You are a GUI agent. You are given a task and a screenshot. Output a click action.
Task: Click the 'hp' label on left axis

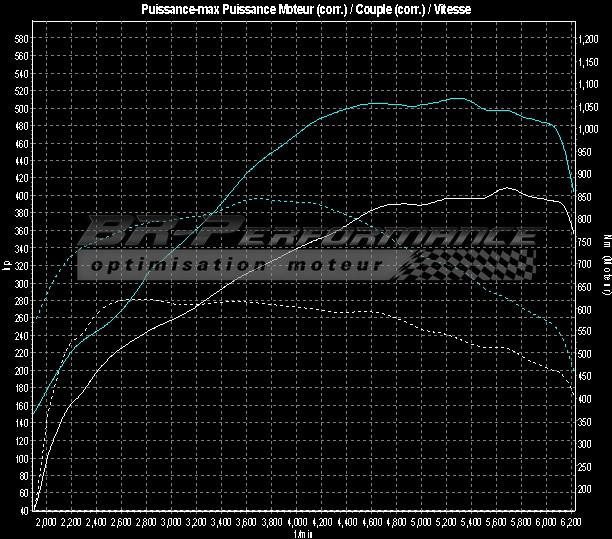(6, 265)
